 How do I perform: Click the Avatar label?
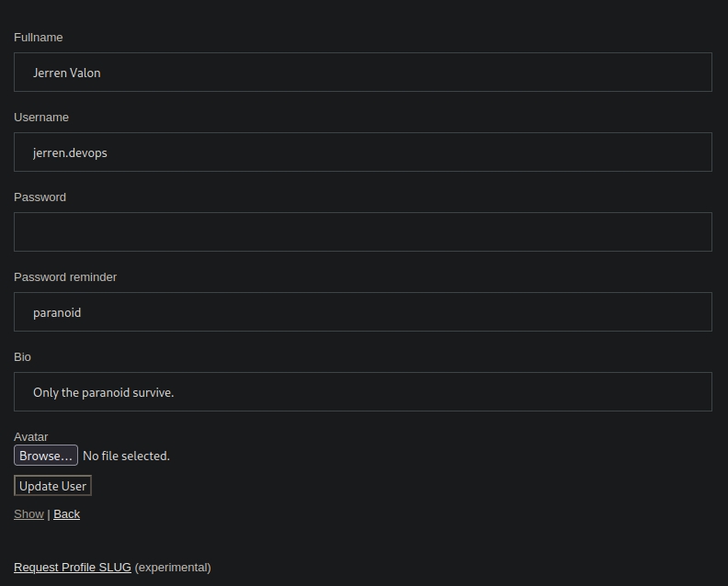(x=31, y=437)
